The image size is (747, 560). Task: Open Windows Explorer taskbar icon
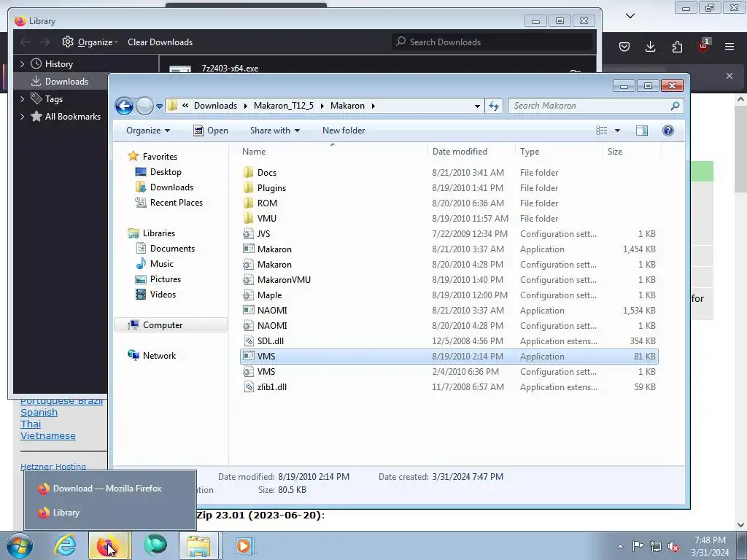[198, 545]
